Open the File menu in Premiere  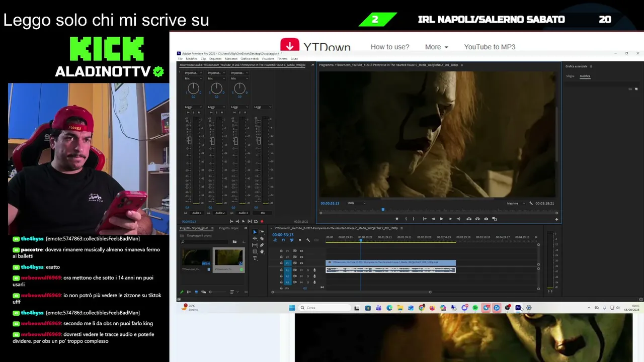tap(180, 59)
